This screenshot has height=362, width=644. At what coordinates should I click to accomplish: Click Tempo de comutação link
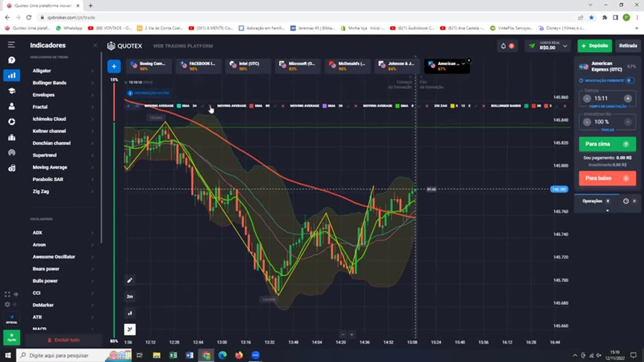607,107
